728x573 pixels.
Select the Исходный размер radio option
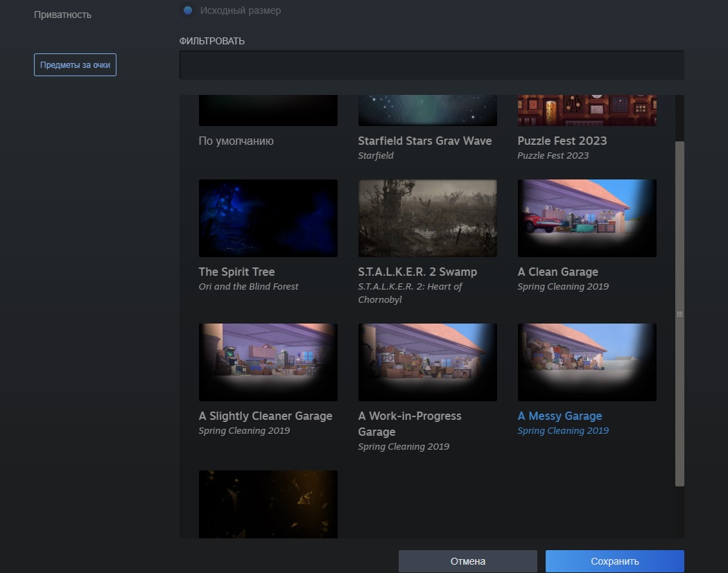pos(188,10)
